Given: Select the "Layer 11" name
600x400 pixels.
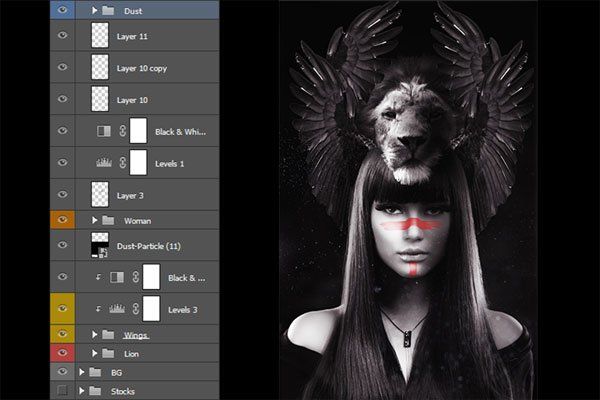Looking at the screenshot, I should 132,36.
